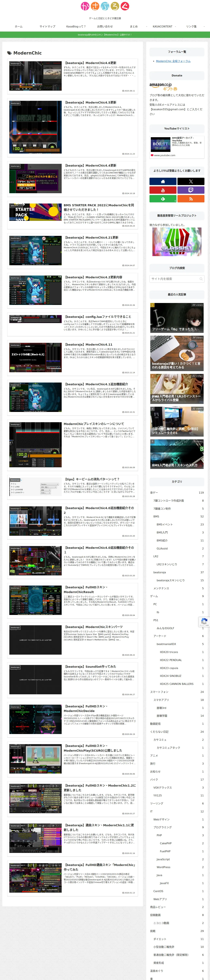Open article ModernChic4.6更新
Screen dimensions: 210x980
pyautogui.click(x=72, y=76)
